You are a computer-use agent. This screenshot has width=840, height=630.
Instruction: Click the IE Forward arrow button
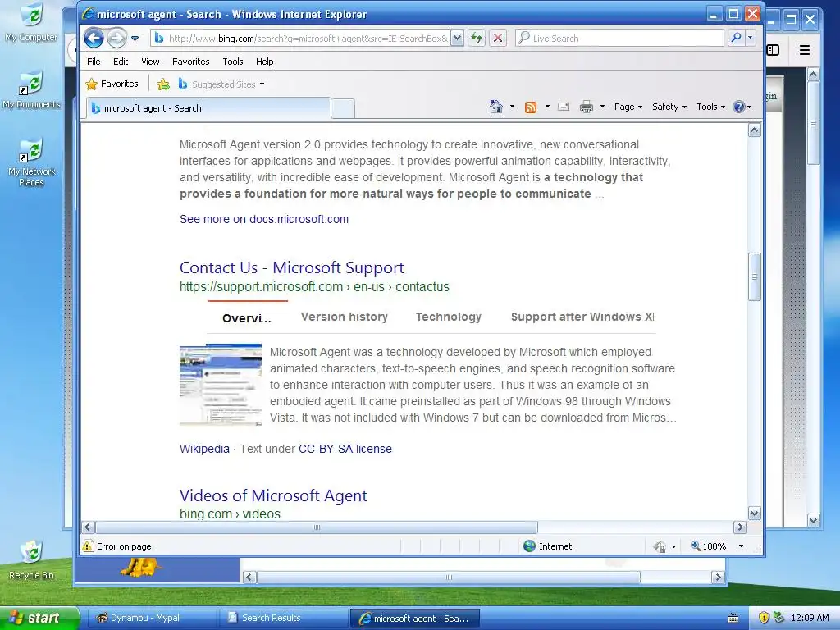[116, 38]
